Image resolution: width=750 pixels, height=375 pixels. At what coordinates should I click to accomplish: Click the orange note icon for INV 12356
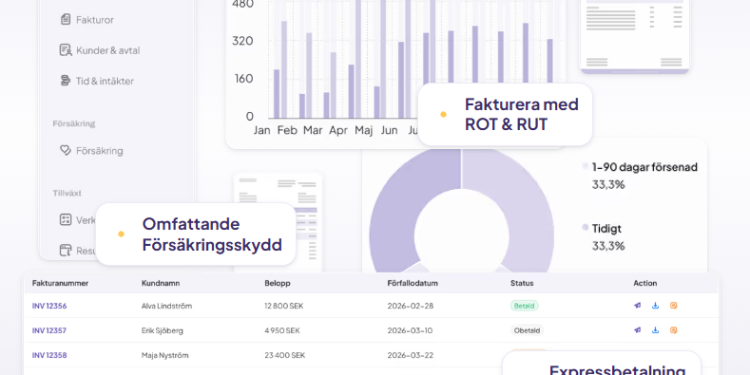coord(673,306)
